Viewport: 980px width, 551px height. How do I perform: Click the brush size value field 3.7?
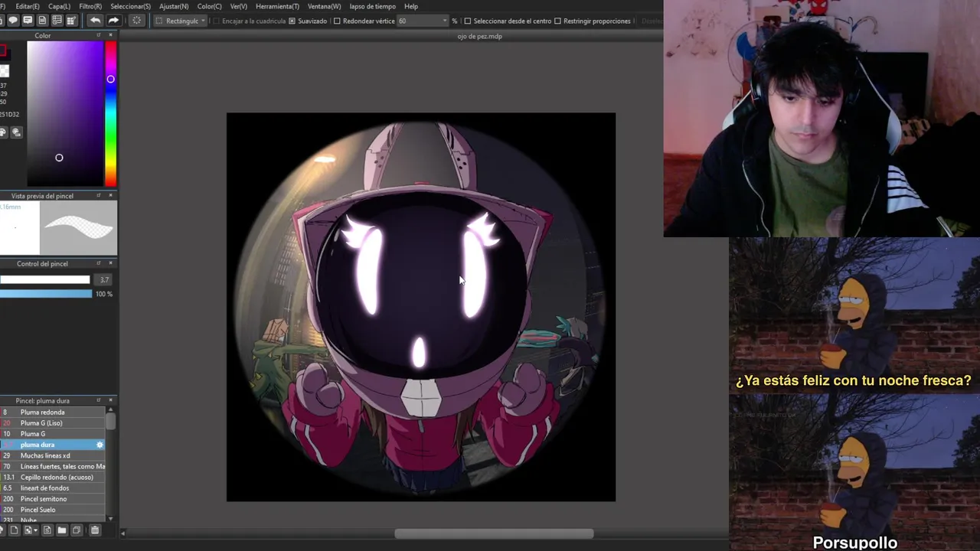[104, 279]
